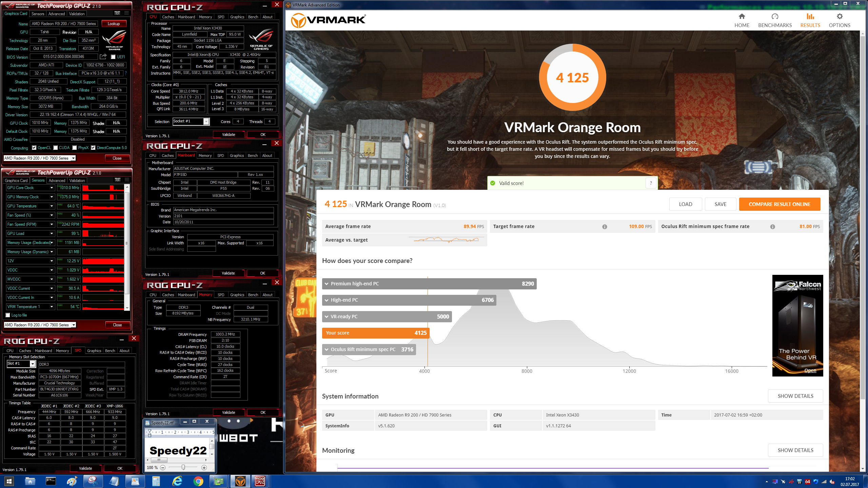
Task: Open the network signal tray icon
Action: click(824, 482)
